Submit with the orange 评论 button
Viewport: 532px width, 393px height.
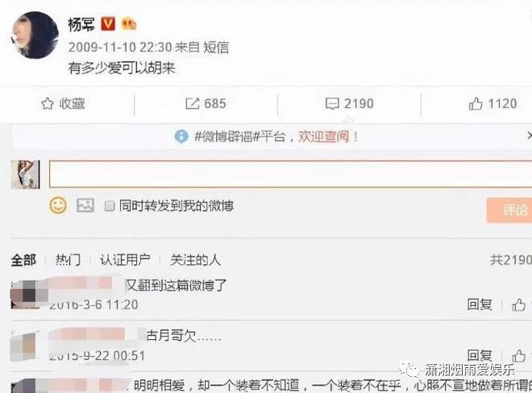(509, 210)
